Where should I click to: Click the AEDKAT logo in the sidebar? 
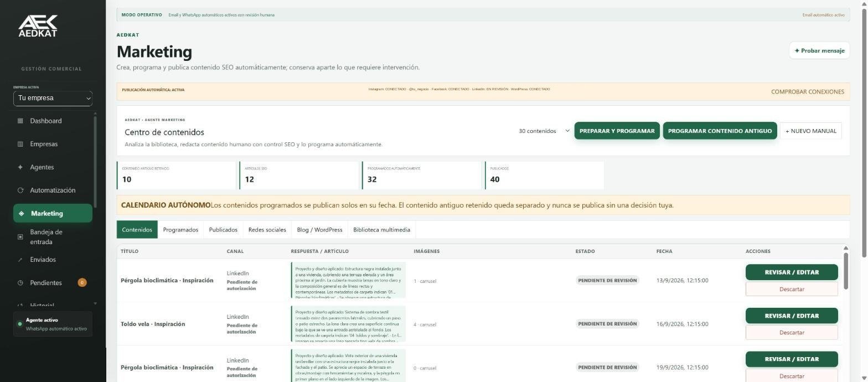pos(38,26)
